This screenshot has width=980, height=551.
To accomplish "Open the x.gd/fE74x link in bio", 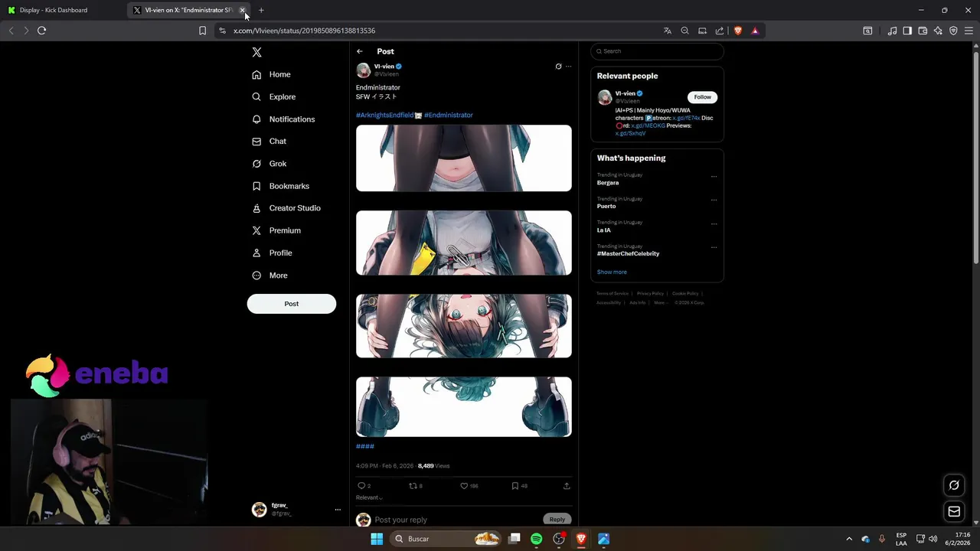I will click(686, 118).
